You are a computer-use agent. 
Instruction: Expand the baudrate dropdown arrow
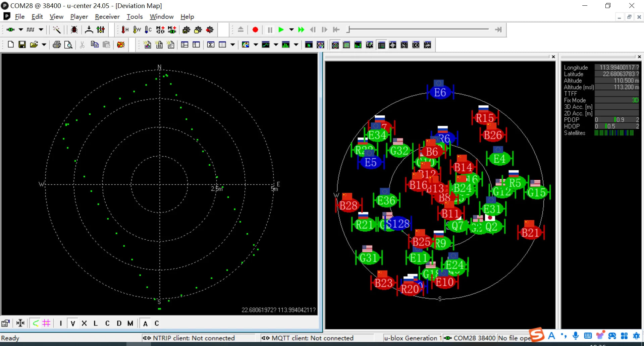click(x=41, y=30)
